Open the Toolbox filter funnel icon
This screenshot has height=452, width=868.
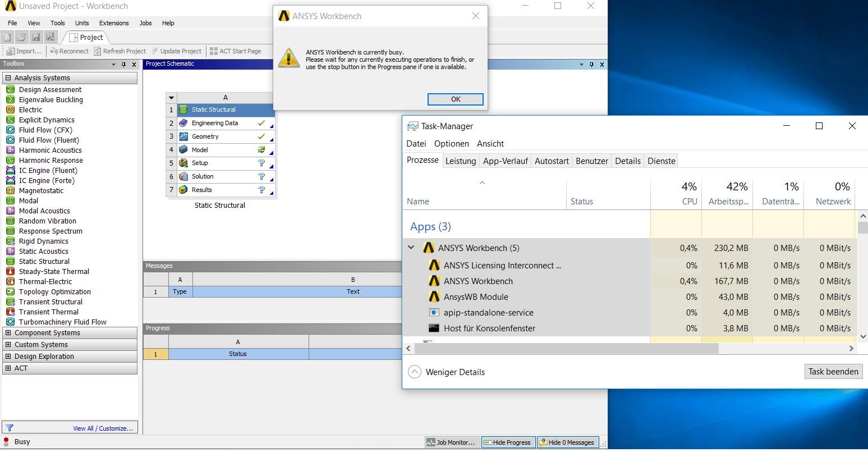point(9,428)
